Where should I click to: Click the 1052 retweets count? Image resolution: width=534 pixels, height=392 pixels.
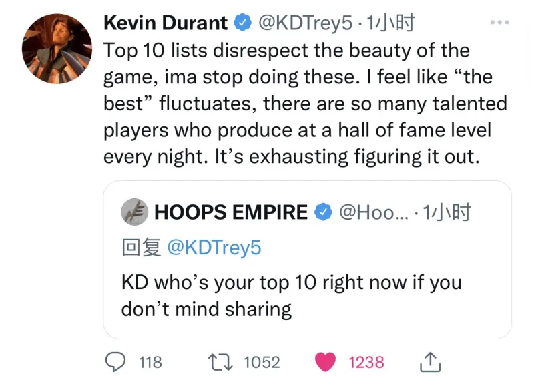(262, 362)
